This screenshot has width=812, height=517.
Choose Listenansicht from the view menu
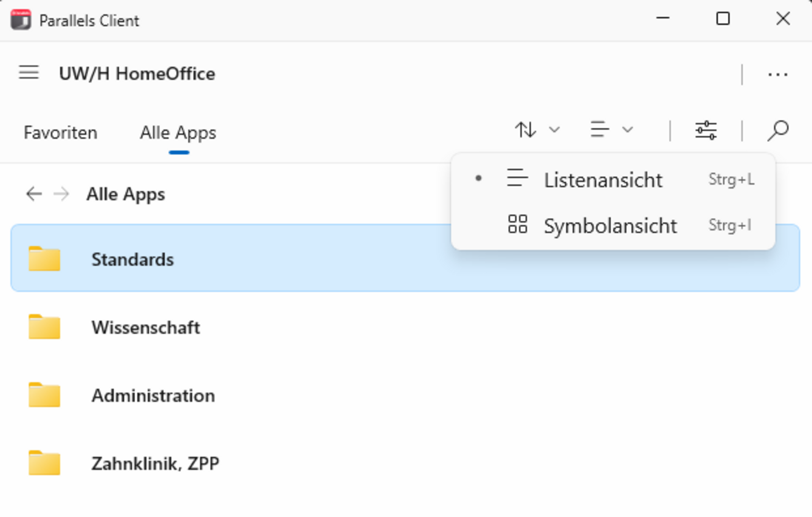click(x=613, y=179)
